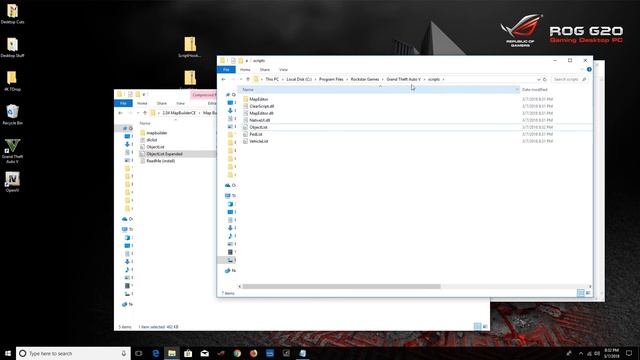The image size is (640, 360).
Task: Select PedList file in scripts window
Action: pyautogui.click(x=256, y=134)
